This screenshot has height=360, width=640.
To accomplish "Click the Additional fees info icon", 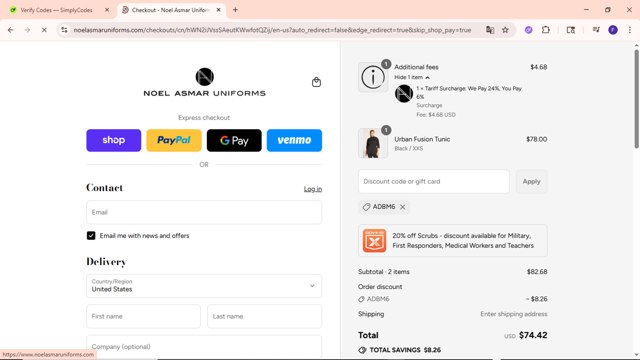I will pos(373,77).
